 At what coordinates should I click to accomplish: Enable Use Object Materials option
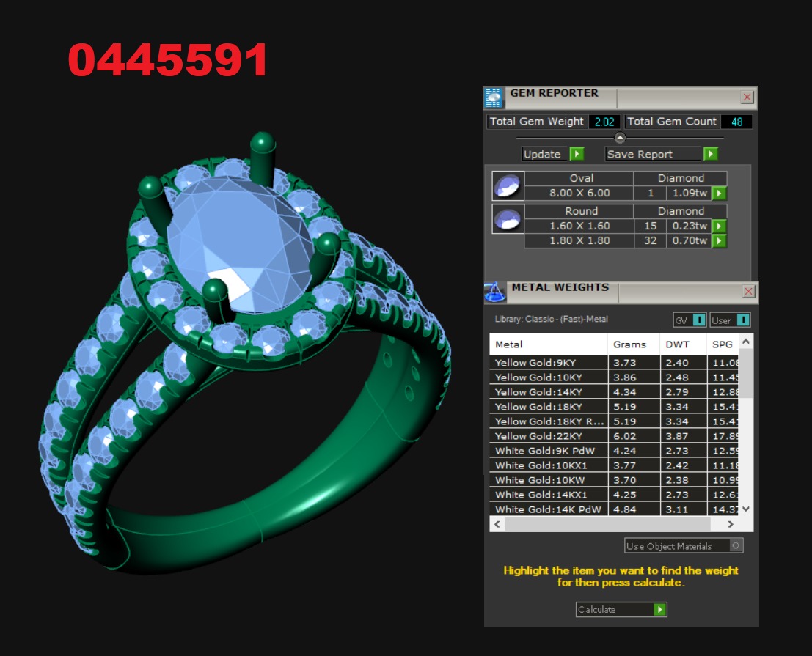pos(736,545)
